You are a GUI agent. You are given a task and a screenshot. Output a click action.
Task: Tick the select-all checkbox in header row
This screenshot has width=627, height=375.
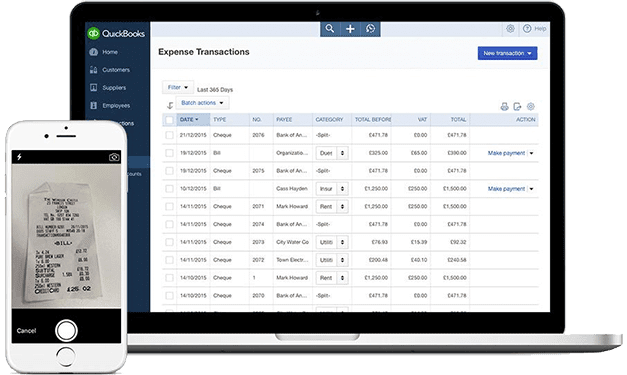170,120
